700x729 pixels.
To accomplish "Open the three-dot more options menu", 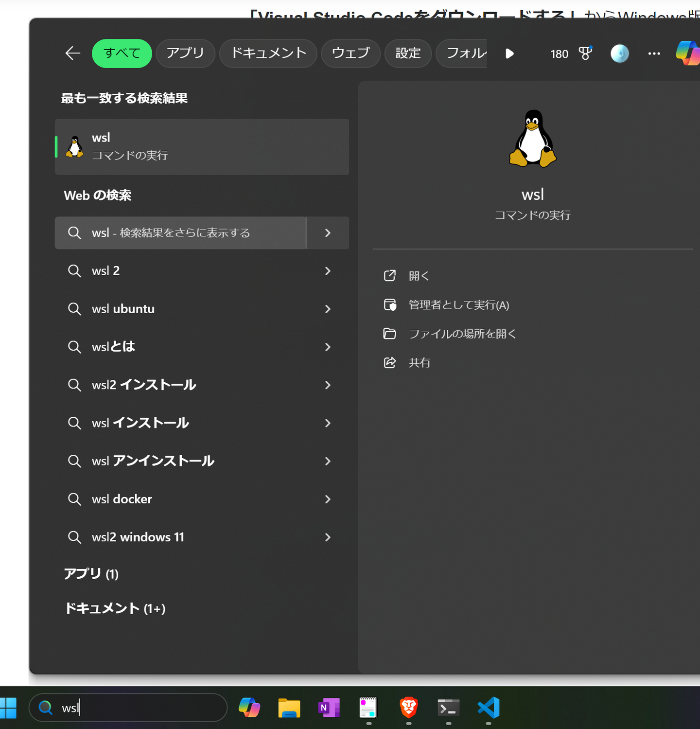I will 654,53.
